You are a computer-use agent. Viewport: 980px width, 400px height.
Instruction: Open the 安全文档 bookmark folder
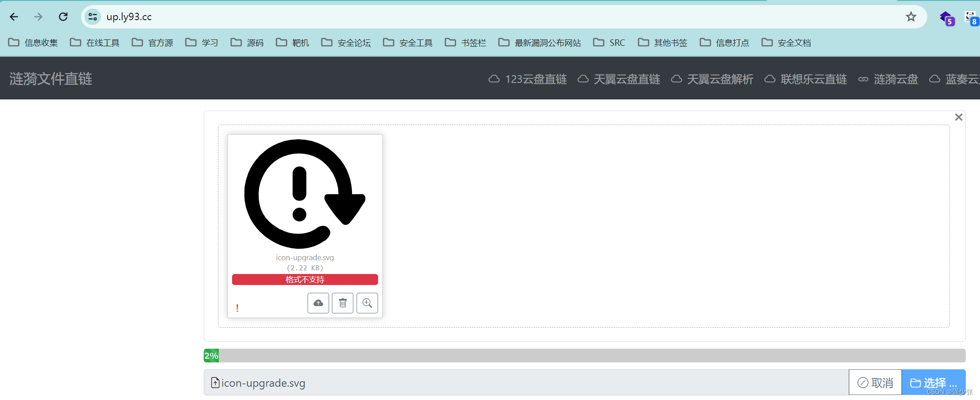click(x=786, y=43)
